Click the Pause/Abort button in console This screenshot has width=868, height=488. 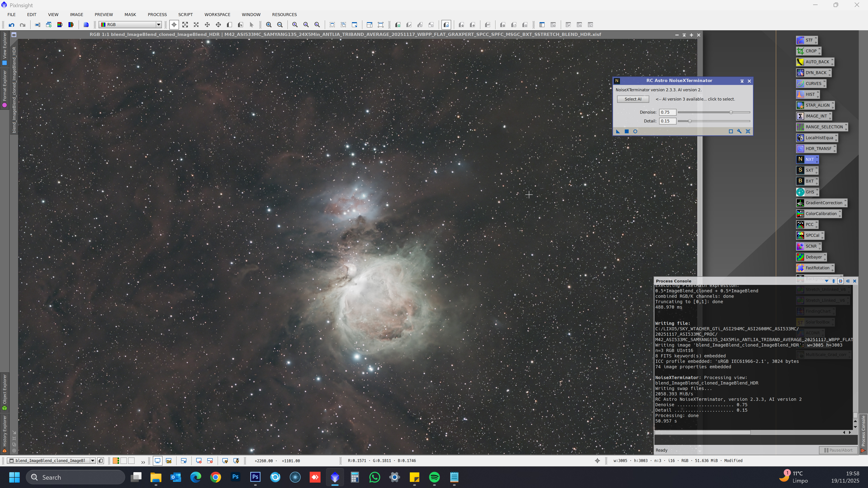(838, 450)
